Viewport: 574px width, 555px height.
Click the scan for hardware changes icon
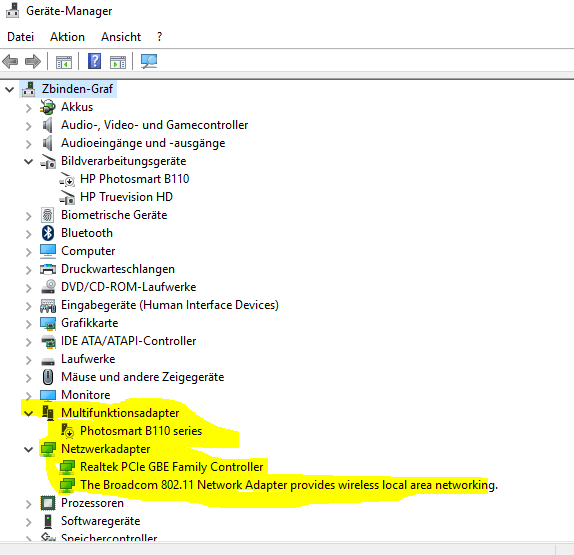pyautogui.click(x=149, y=61)
